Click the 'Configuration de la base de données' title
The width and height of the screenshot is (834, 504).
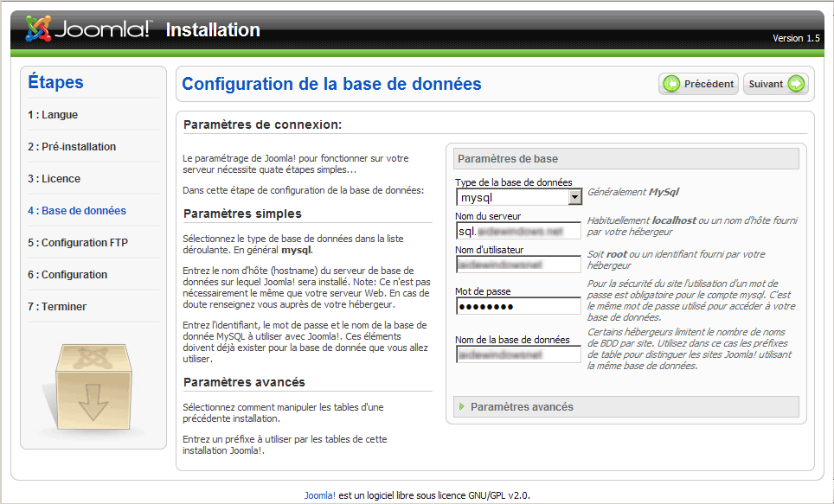click(331, 84)
